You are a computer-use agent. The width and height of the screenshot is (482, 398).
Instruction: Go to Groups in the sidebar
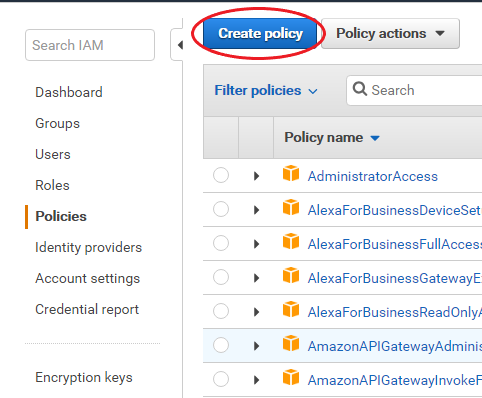pyautogui.click(x=58, y=123)
